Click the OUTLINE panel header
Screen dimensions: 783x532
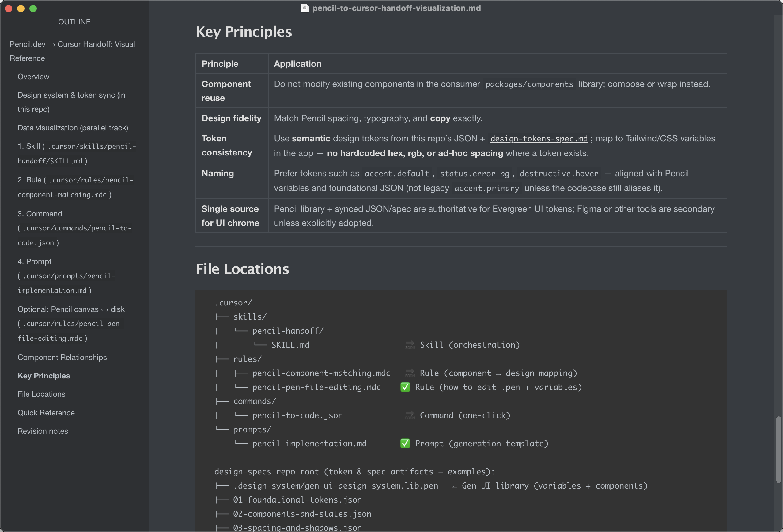click(x=74, y=22)
